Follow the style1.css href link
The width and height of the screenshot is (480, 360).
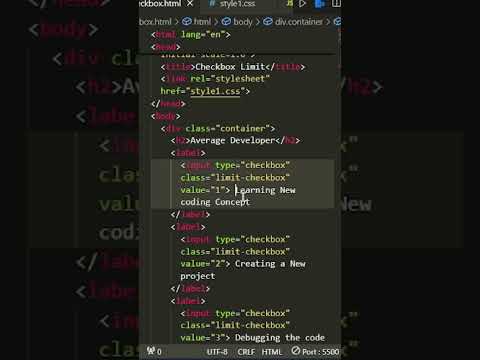pyautogui.click(x=215, y=91)
